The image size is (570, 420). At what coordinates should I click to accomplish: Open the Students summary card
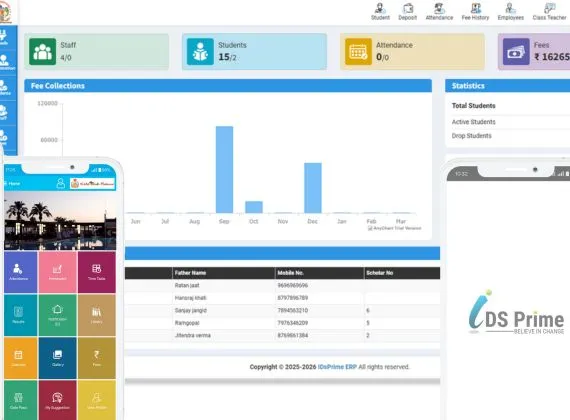(254, 52)
